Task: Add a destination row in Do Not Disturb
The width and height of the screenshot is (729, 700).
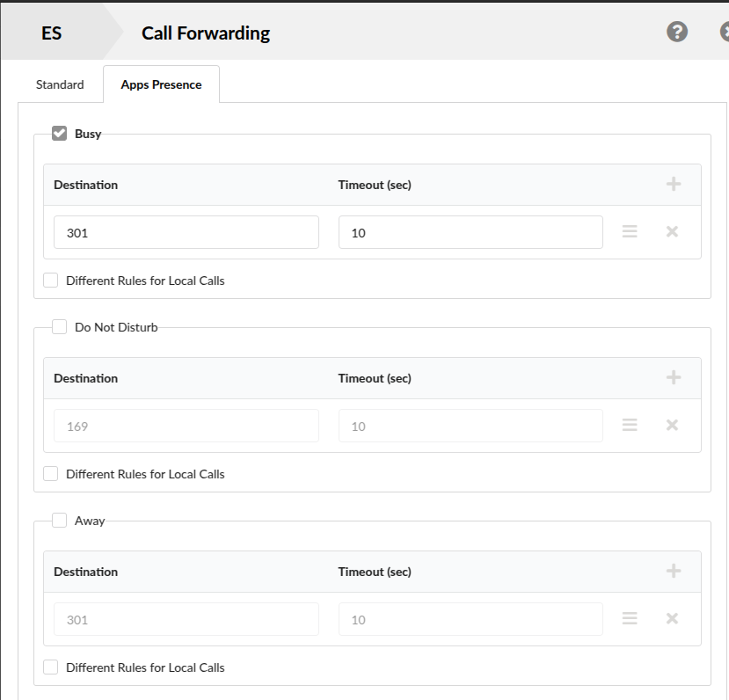Action: 674,377
